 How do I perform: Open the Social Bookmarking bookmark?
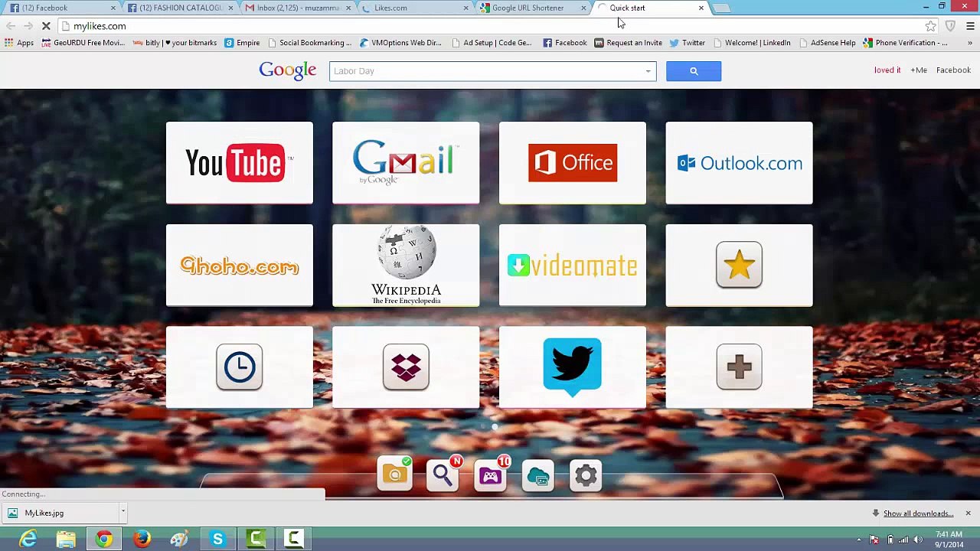coord(309,43)
